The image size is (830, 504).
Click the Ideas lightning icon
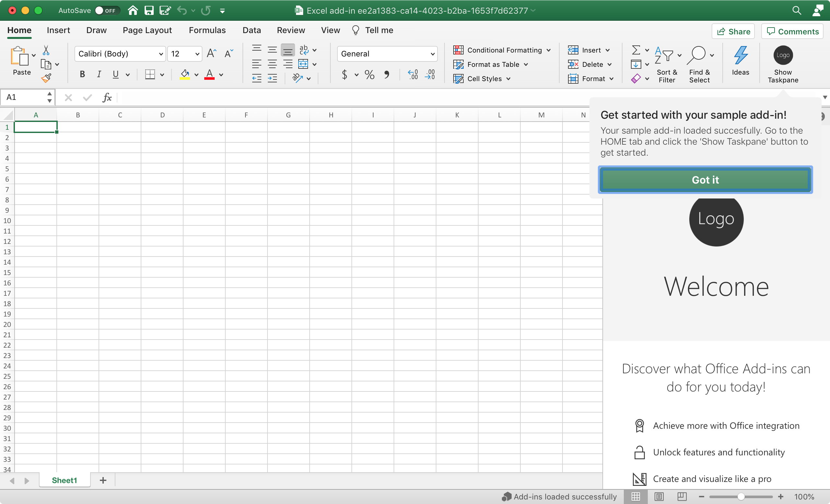tap(741, 55)
